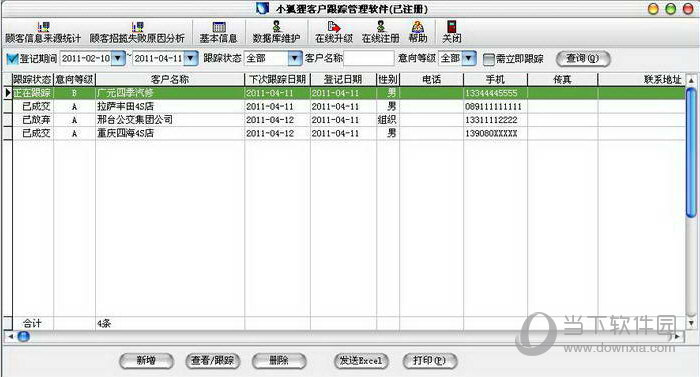700x377 pixels.
Task: Click vertical scrollbar up arrow
Action: click(x=691, y=80)
